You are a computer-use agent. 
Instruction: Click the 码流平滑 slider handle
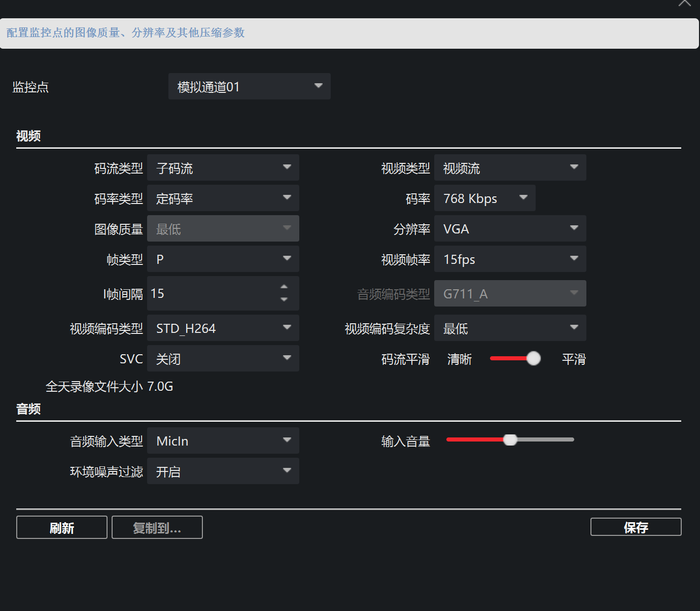[x=533, y=358]
